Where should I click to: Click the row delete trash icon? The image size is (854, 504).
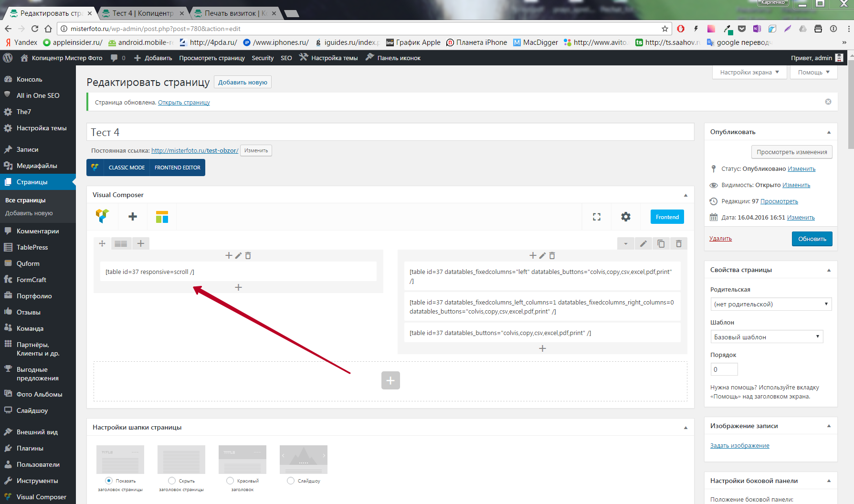[678, 244]
